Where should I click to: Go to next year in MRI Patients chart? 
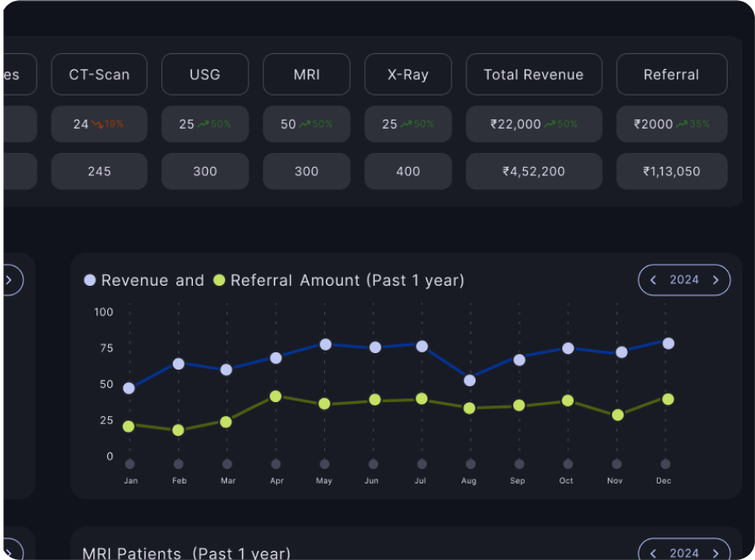[716, 553]
